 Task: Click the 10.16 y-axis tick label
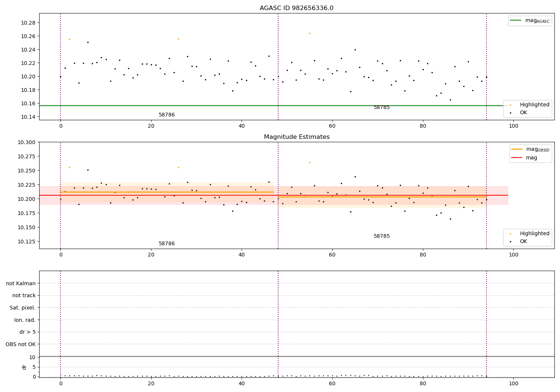pyautogui.click(x=28, y=103)
